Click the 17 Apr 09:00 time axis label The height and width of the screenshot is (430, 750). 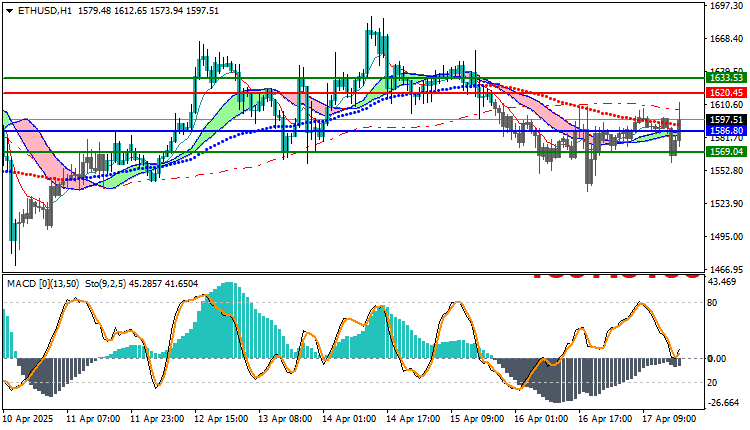point(670,419)
